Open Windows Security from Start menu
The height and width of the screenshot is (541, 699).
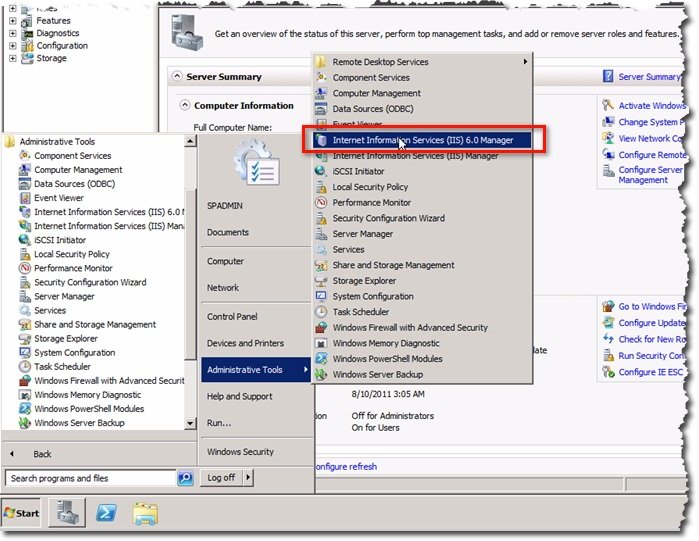tap(240, 452)
